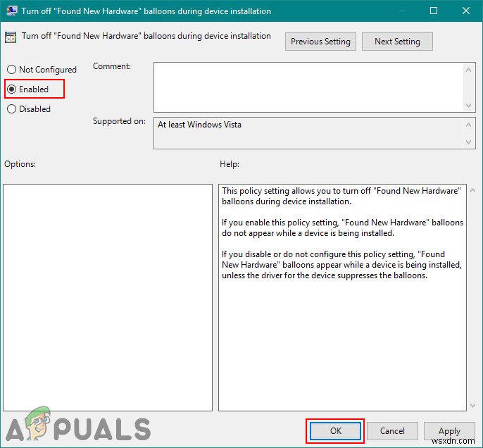This screenshot has height=448, width=483.
Task: Click the 'If you disable or do not configure' paragraph
Action: click(x=341, y=265)
